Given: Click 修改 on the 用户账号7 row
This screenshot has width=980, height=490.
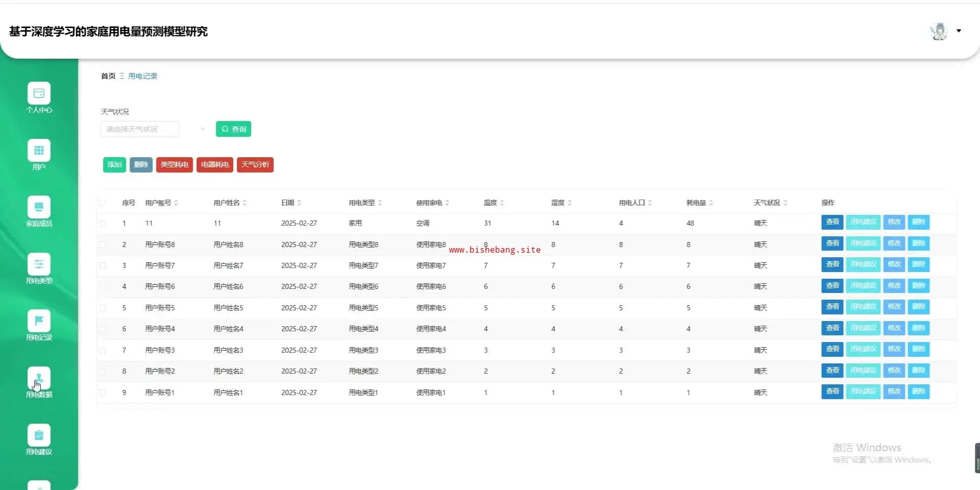Looking at the screenshot, I should [x=894, y=264].
